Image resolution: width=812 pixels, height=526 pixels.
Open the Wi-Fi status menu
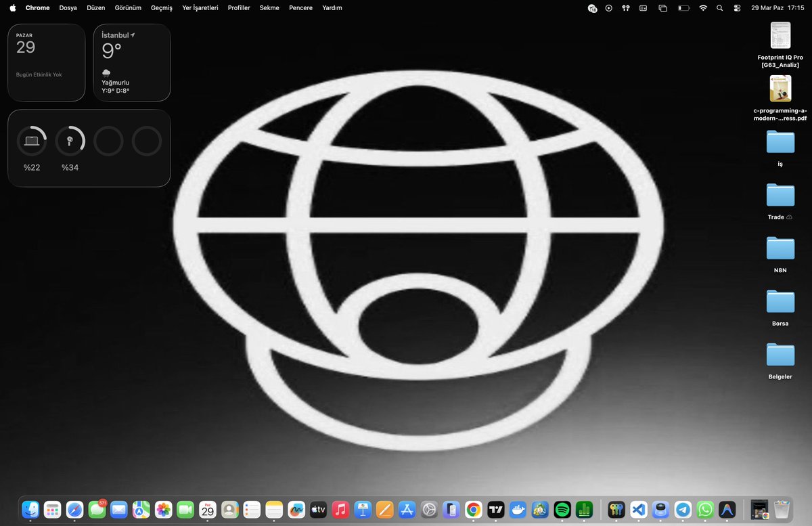(703, 7)
